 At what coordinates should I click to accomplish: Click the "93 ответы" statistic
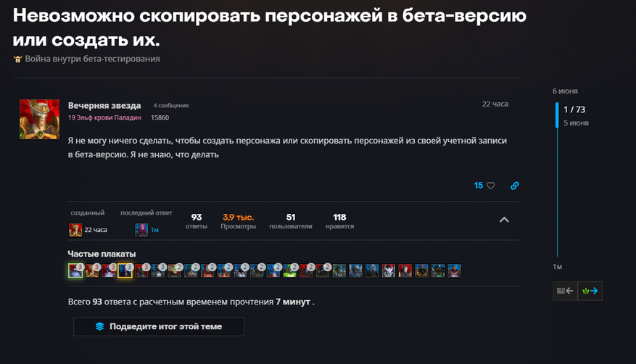point(197,221)
